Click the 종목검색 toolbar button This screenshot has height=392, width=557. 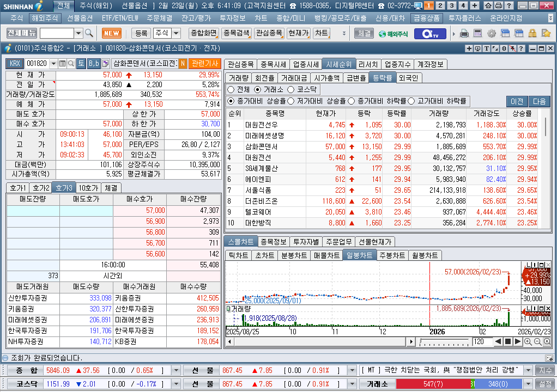pos(237,33)
